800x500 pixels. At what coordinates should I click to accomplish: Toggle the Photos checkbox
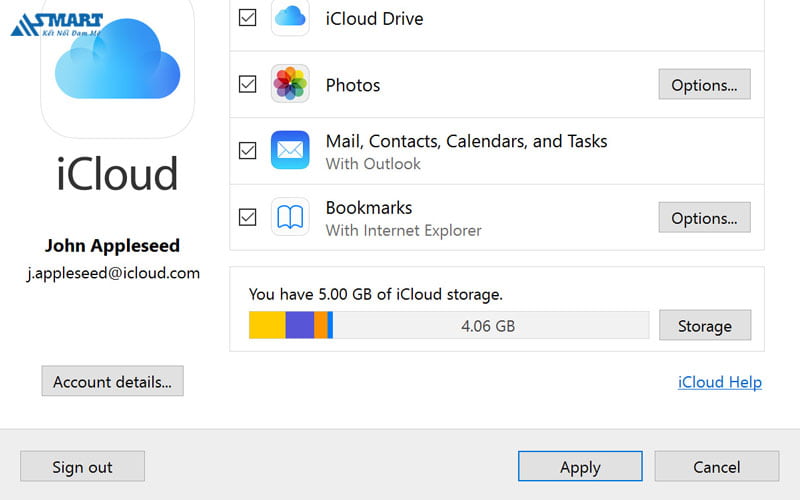click(247, 84)
